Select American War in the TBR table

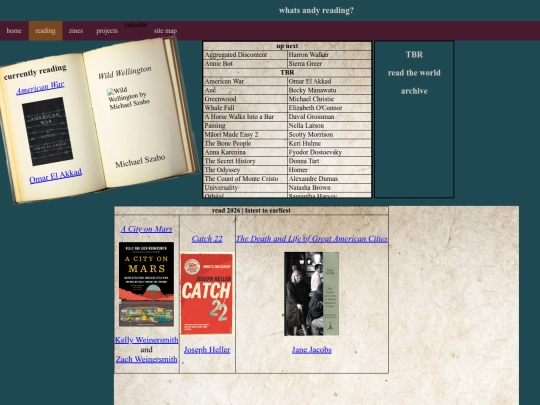245,81
